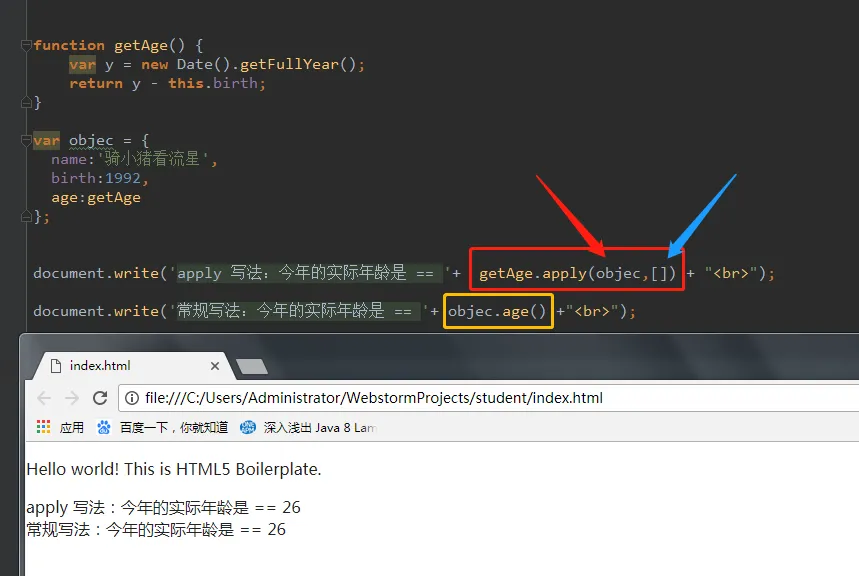Click the 'Hello world! This is HTML5 Boilerplate.' text
This screenshot has width=859, height=576.
174,469
